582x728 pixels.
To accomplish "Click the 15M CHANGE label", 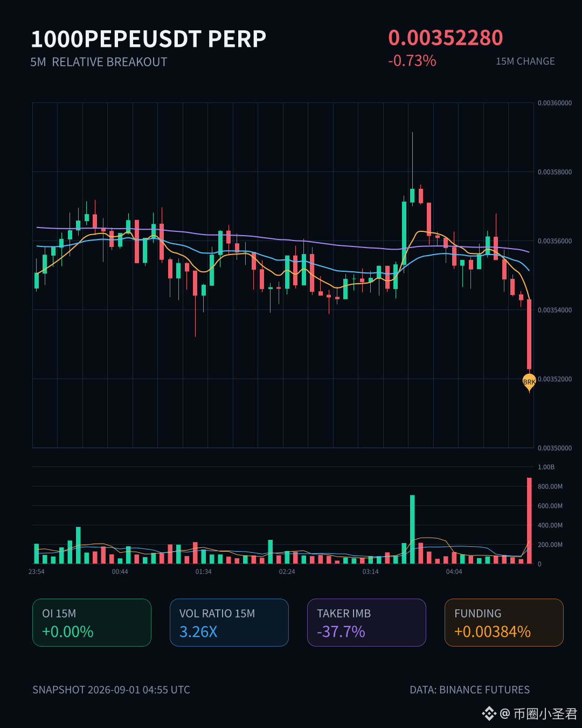I will [x=525, y=61].
